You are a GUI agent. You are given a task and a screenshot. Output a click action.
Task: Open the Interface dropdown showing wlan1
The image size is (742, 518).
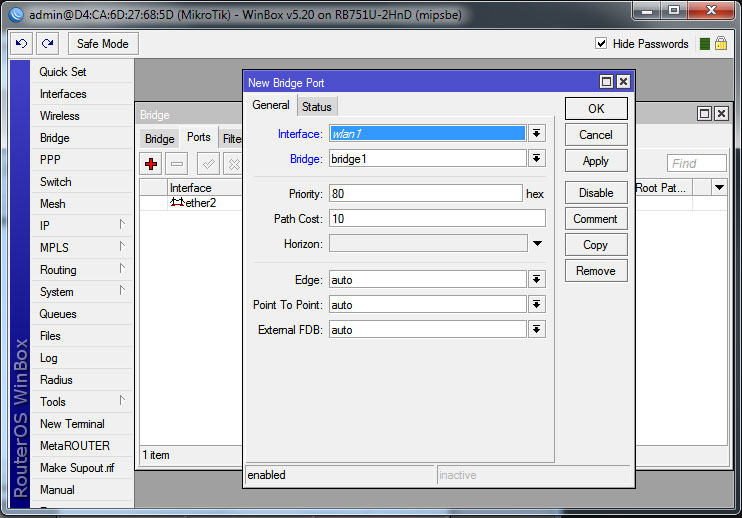pos(537,133)
